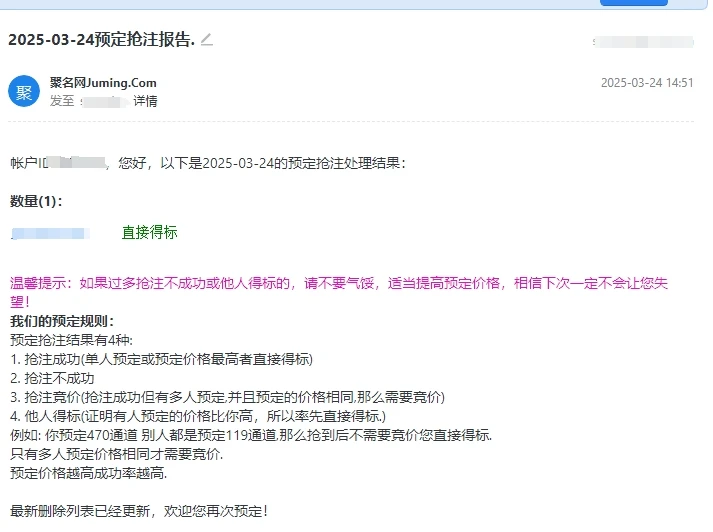
Task: Click the email subject 2025-03-24预定抢注报告
Action: 101,40
